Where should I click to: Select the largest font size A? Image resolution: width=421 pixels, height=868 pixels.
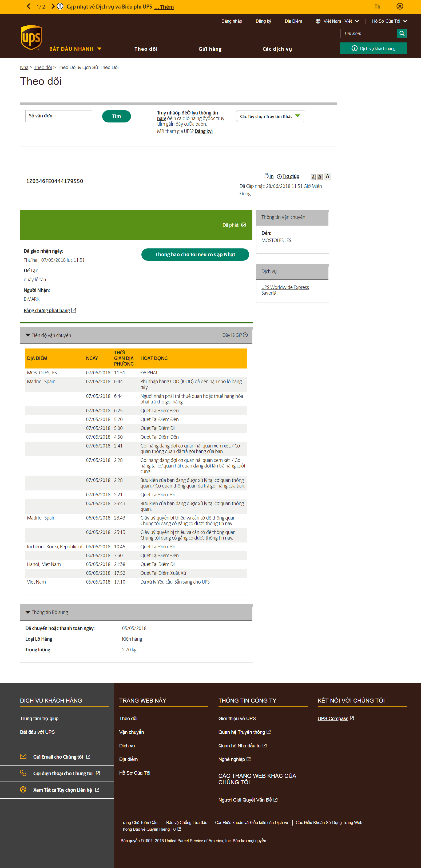tap(327, 177)
